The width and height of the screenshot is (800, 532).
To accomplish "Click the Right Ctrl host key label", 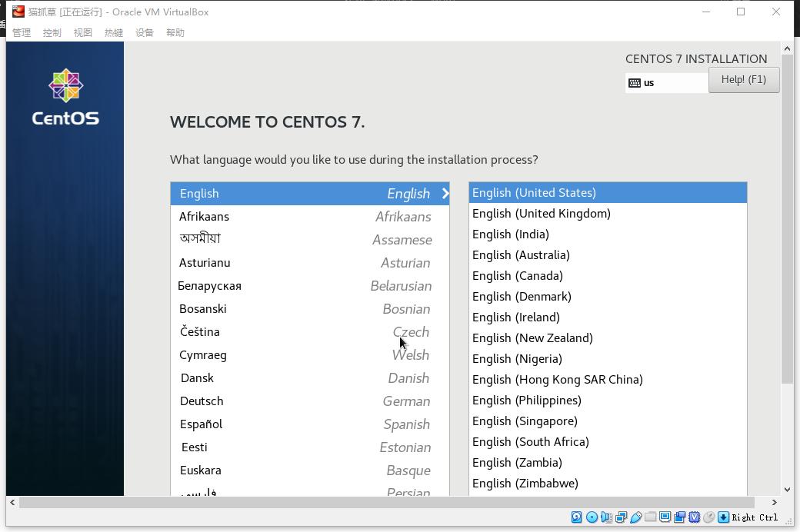I will pos(755,517).
